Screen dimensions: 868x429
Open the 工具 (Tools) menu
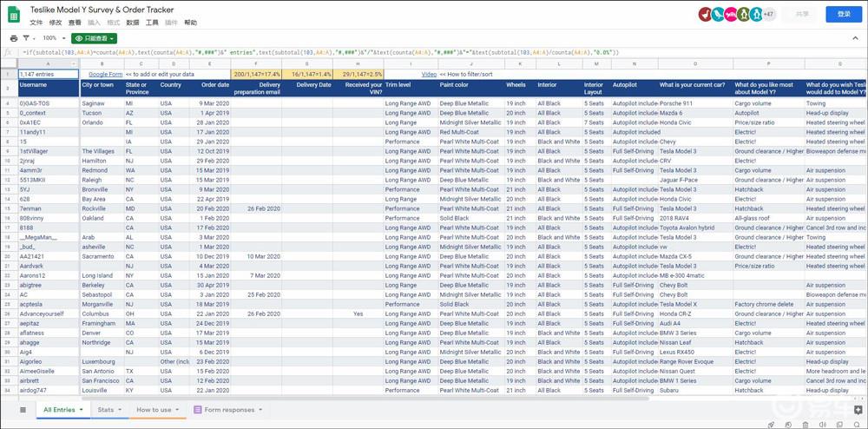152,23
